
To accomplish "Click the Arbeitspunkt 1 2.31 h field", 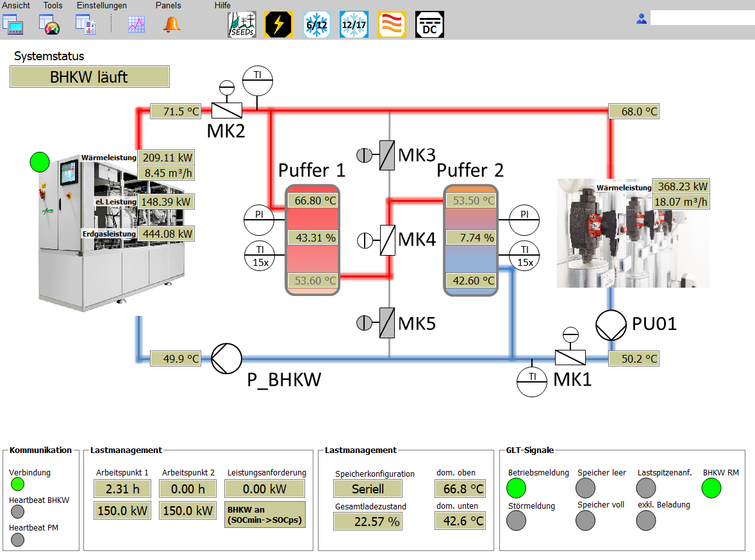I will pyautogui.click(x=122, y=489).
